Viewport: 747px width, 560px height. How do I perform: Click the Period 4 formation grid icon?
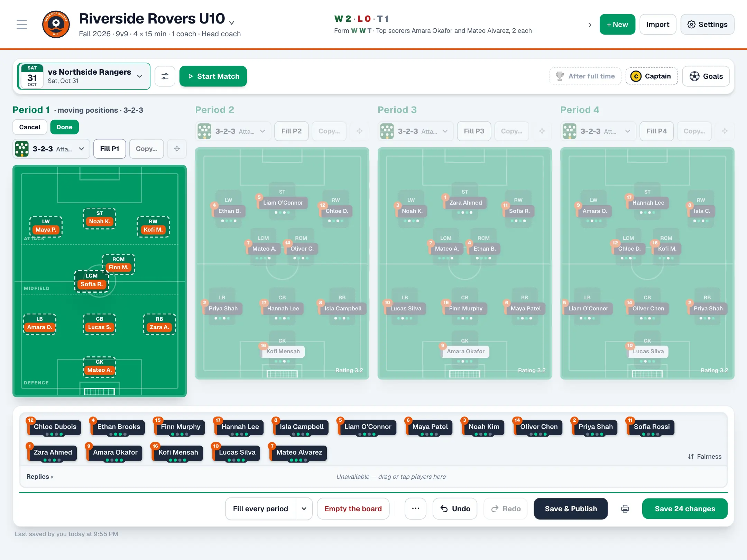click(x=570, y=131)
